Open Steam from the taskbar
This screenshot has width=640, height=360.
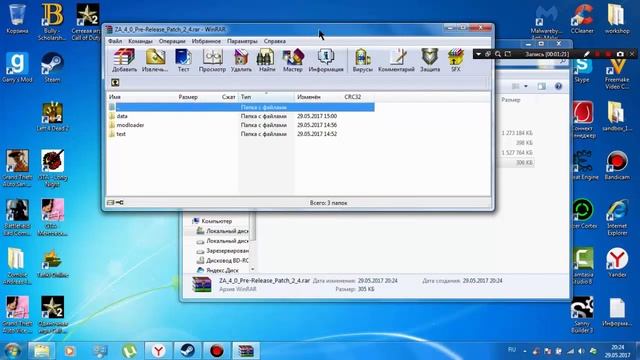187,351
